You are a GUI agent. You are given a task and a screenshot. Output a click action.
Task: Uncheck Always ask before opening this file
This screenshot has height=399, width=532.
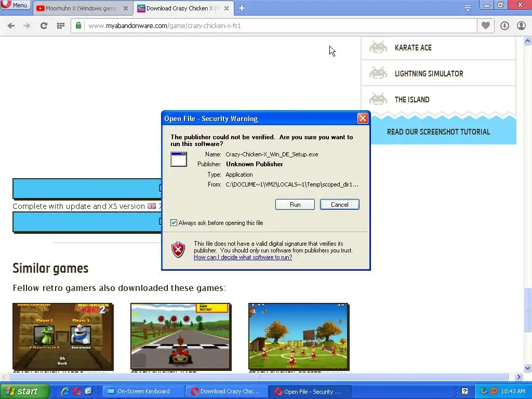tap(174, 223)
